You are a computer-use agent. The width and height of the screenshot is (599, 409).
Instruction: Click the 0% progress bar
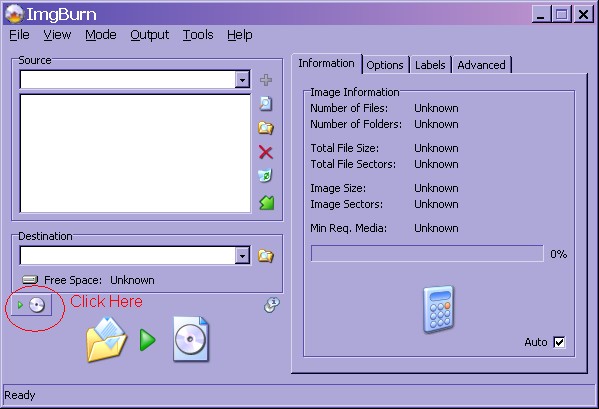point(427,254)
